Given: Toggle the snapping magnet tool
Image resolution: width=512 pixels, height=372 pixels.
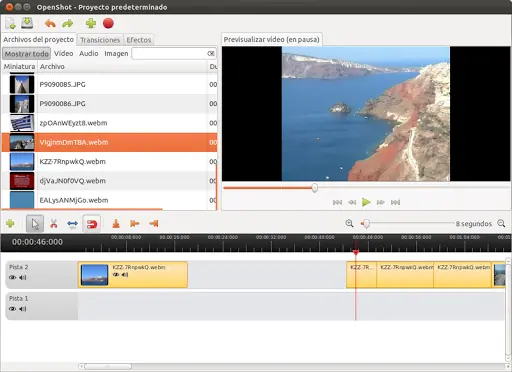Looking at the screenshot, I should [x=92, y=224].
